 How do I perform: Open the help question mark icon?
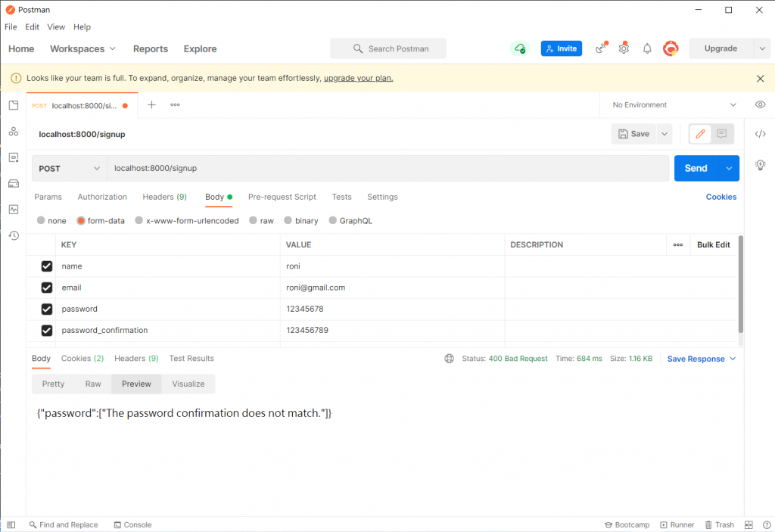[x=767, y=524]
